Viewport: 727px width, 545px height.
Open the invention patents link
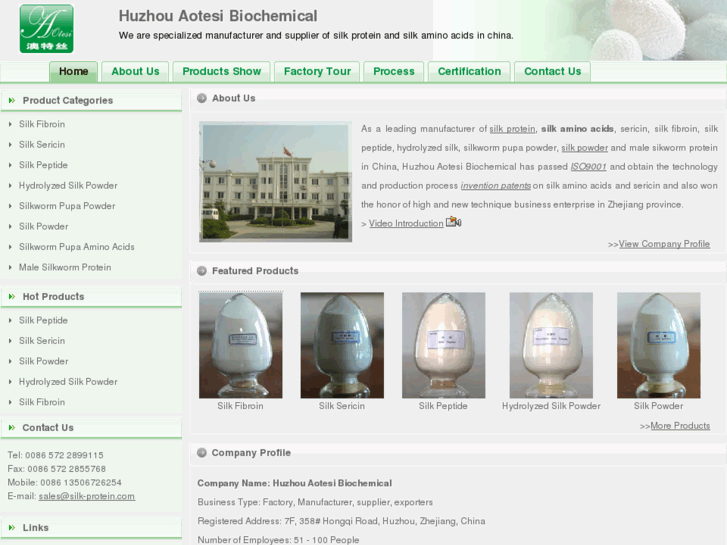pyautogui.click(x=496, y=186)
